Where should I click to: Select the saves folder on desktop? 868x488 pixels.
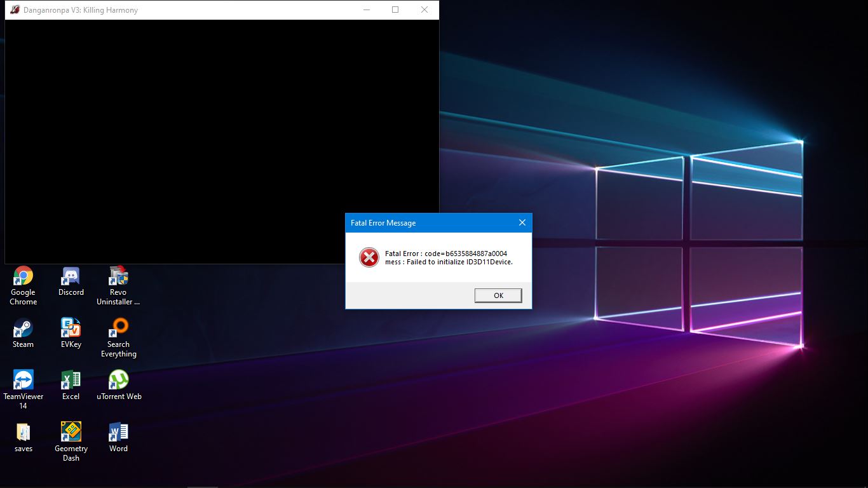point(24,433)
